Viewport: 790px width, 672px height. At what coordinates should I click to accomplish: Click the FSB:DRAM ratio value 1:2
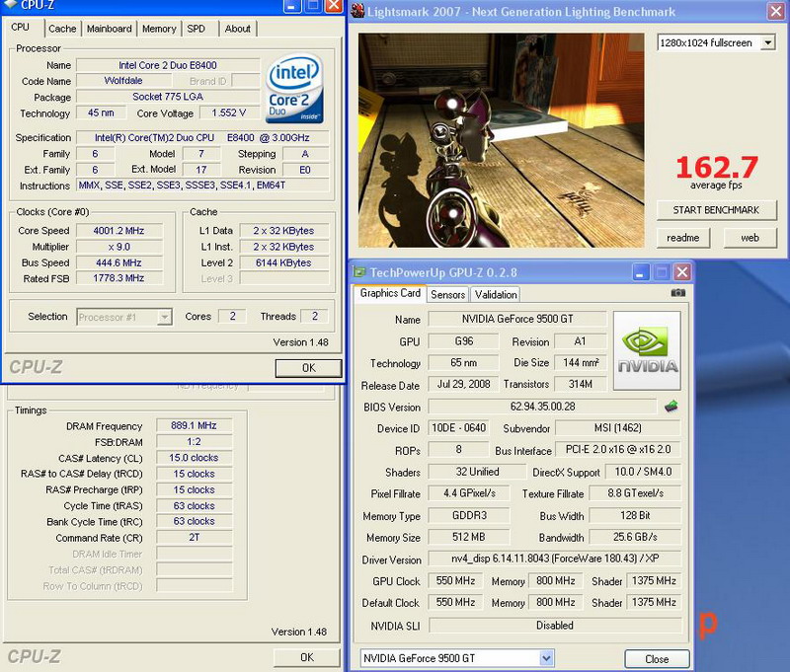(x=194, y=441)
